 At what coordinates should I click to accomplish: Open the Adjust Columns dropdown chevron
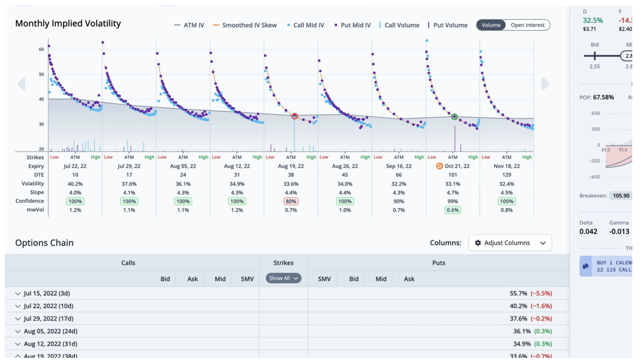(x=543, y=243)
